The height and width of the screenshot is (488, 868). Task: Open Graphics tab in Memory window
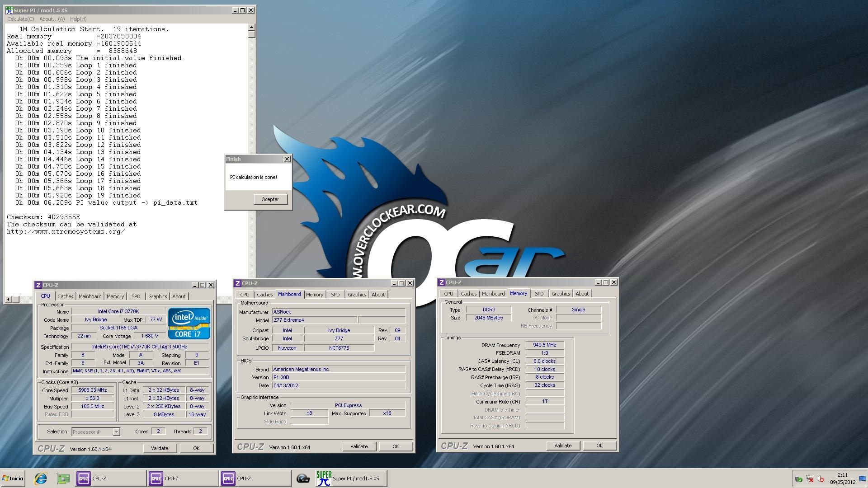pos(561,294)
